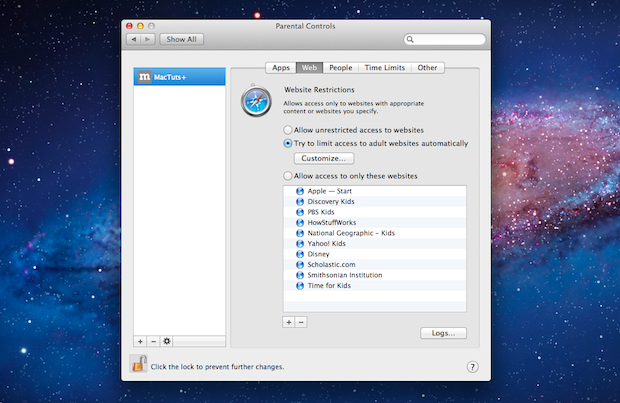
Task: Open the Time Limits tab
Action: pyautogui.click(x=385, y=68)
